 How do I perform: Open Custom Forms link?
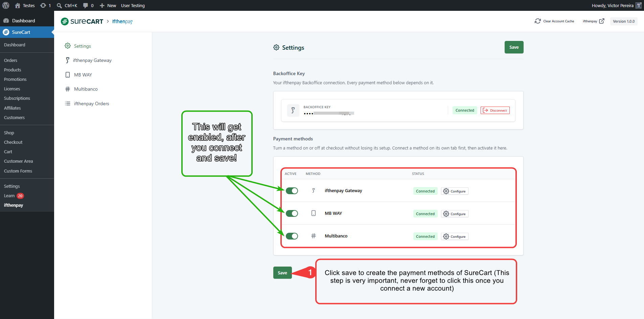tap(18, 171)
